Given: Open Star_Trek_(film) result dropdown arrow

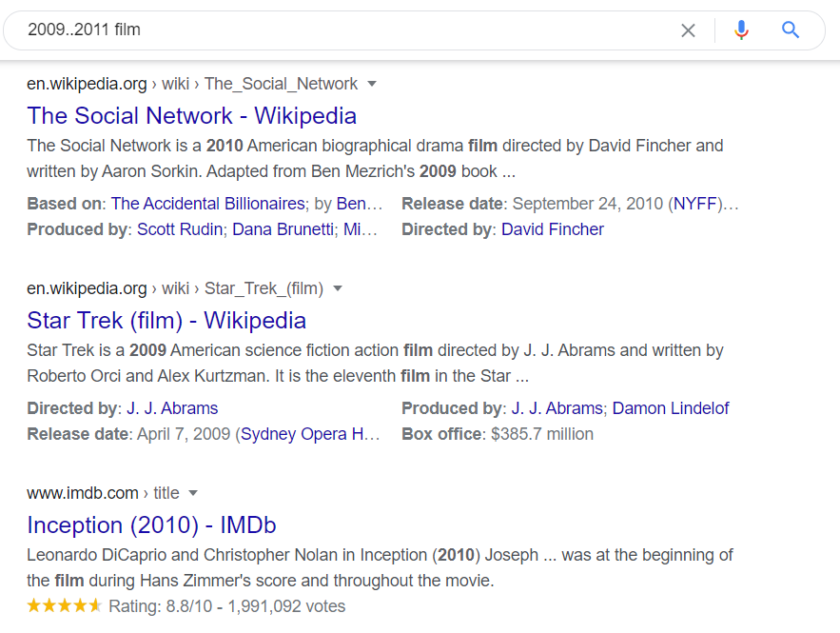Looking at the screenshot, I should 338,288.
